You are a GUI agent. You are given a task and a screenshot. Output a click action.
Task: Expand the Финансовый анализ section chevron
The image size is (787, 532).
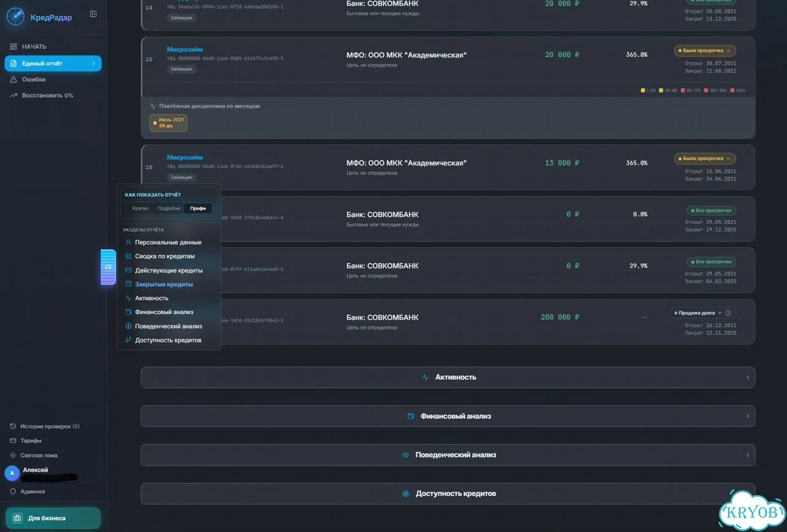click(x=748, y=416)
